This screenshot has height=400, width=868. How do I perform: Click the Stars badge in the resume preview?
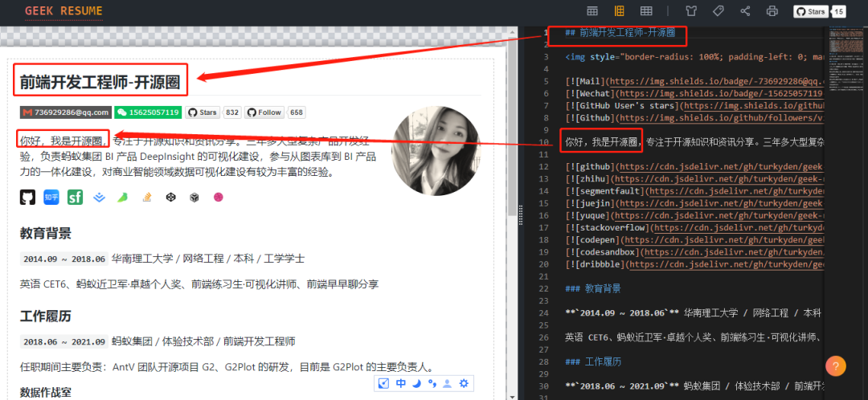[203, 112]
